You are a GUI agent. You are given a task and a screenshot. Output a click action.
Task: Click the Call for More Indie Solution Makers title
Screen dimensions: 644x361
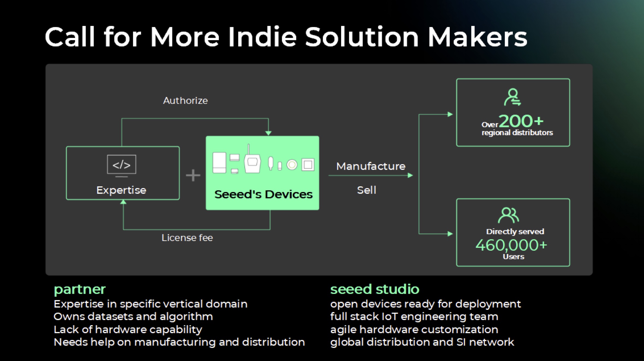(x=286, y=37)
